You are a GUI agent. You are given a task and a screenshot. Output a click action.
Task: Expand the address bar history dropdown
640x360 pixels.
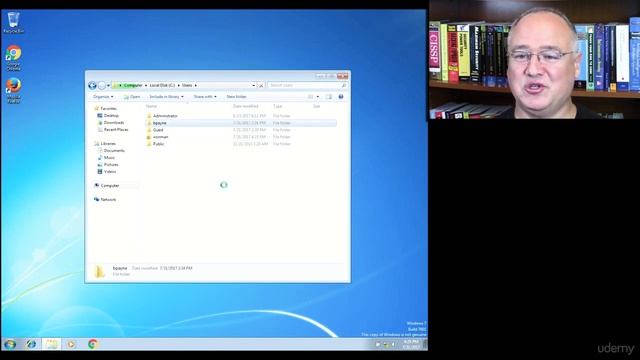[x=253, y=85]
